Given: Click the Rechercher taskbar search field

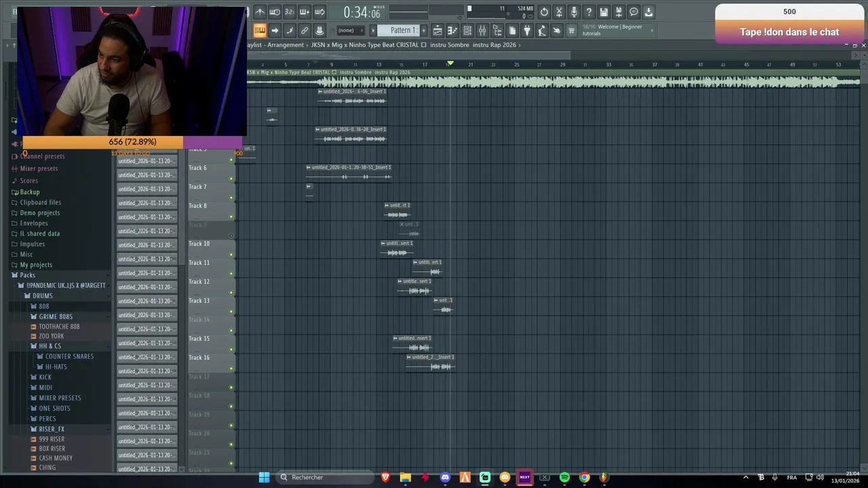Looking at the screenshot, I should point(325,477).
